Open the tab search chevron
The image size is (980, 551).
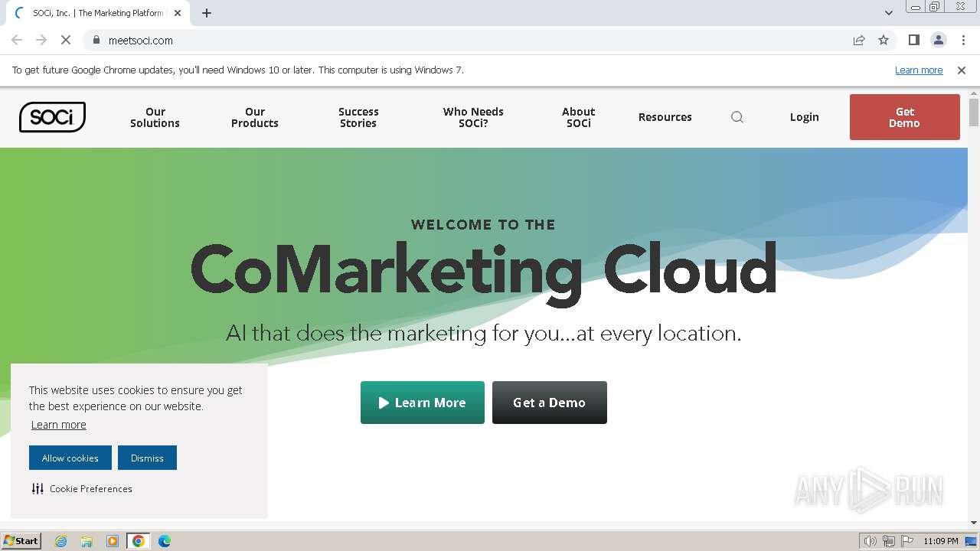[889, 13]
